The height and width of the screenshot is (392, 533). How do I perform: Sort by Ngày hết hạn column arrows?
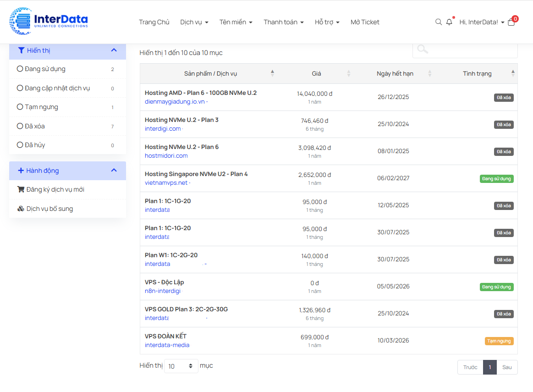(430, 73)
